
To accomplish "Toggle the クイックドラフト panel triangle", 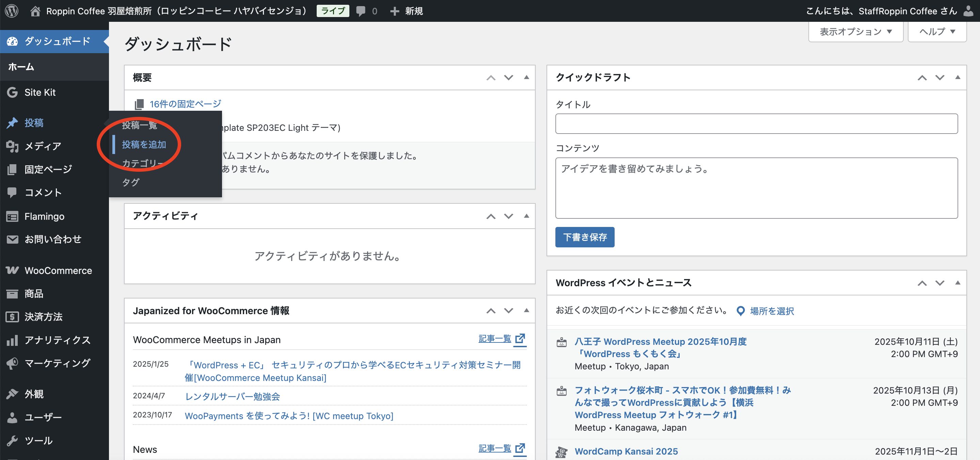I will 958,77.
